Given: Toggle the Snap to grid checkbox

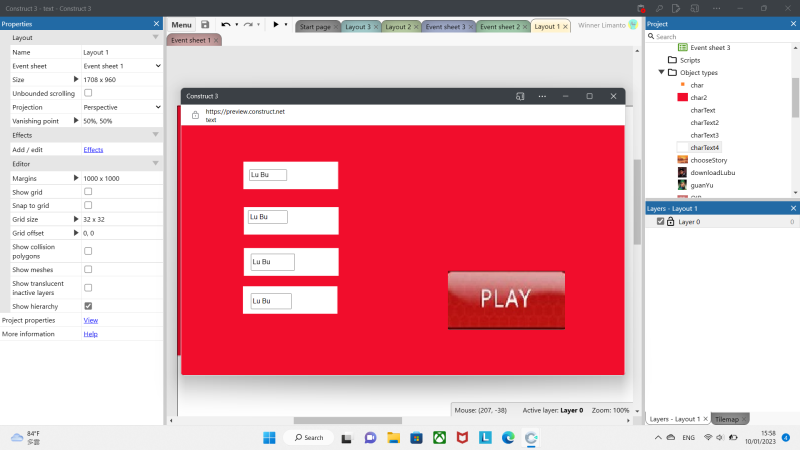Looking at the screenshot, I should click(x=88, y=205).
